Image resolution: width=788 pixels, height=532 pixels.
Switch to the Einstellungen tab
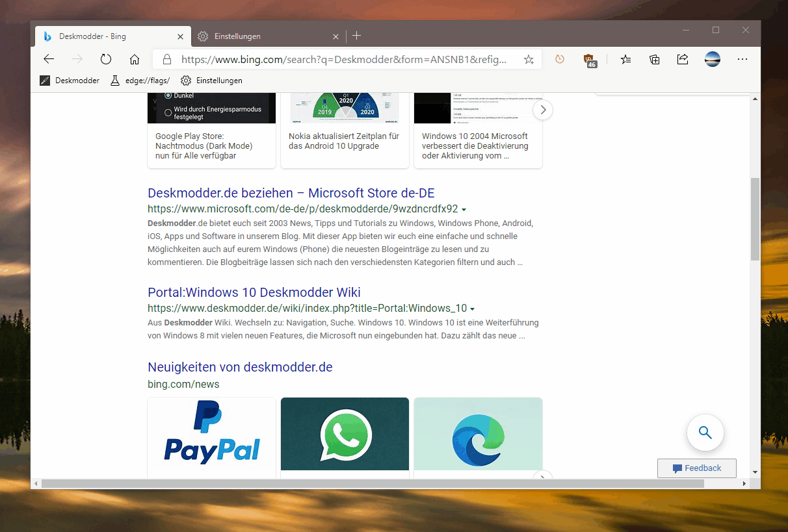[269, 36]
